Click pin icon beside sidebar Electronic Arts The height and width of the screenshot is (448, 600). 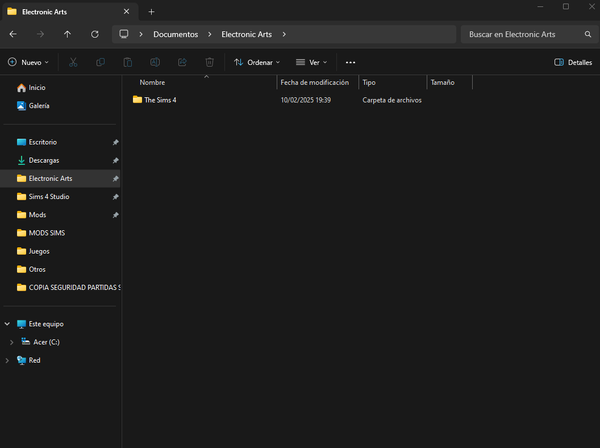pyautogui.click(x=115, y=179)
